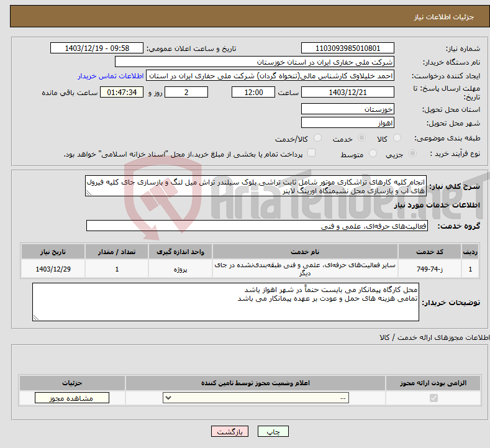The width and height of the screenshot is (490, 448).
Task: Click the ردیف column header
Action: click(x=470, y=252)
